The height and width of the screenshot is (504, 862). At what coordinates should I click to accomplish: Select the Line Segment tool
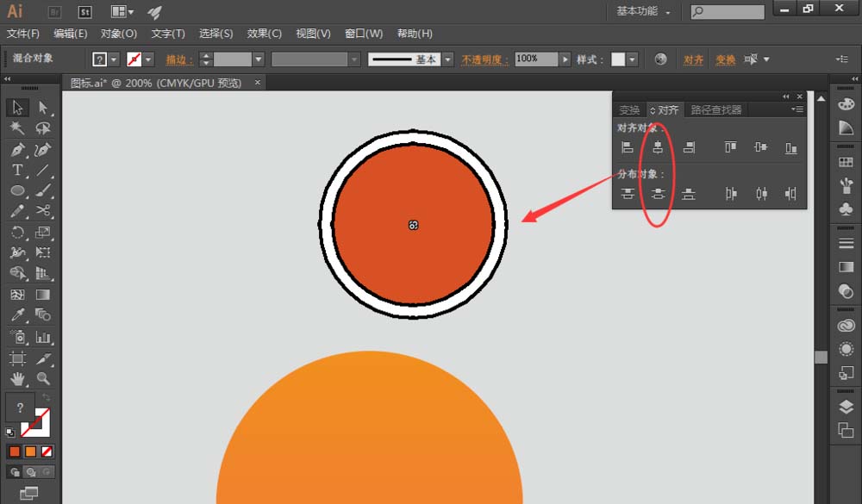(43, 171)
